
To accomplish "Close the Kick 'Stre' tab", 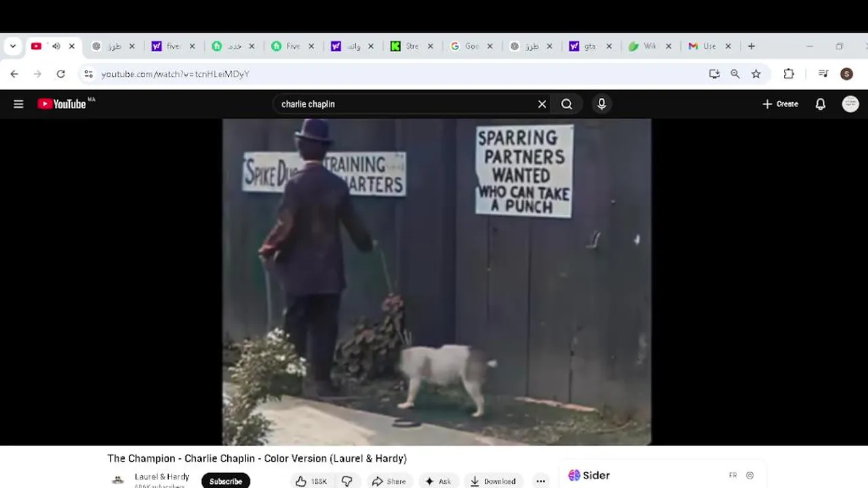I will click(430, 46).
